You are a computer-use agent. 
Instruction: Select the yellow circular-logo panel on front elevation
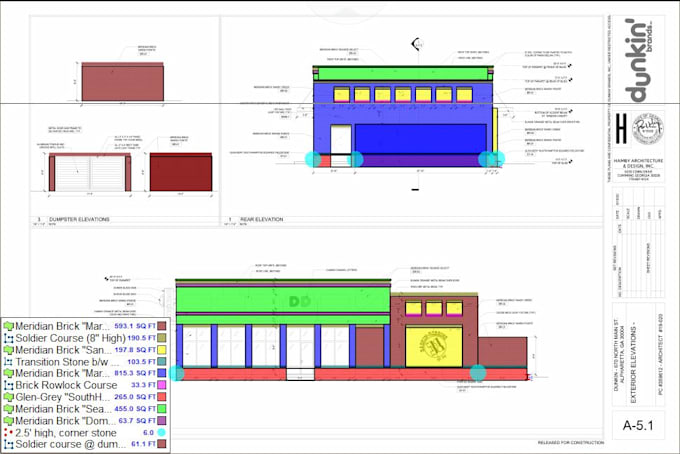click(x=434, y=347)
